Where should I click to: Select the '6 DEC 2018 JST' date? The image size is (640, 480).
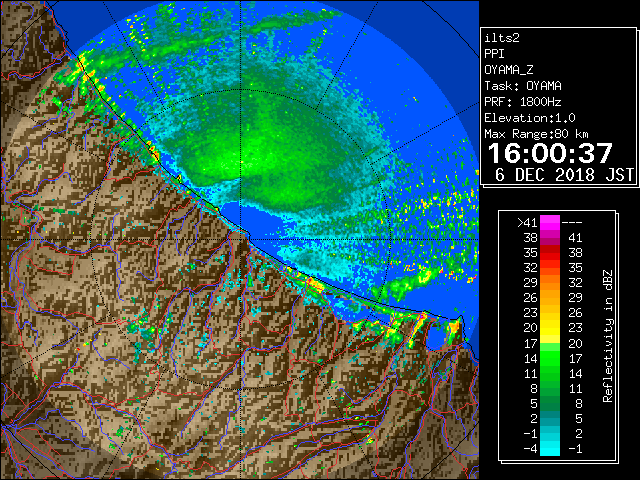(564, 175)
